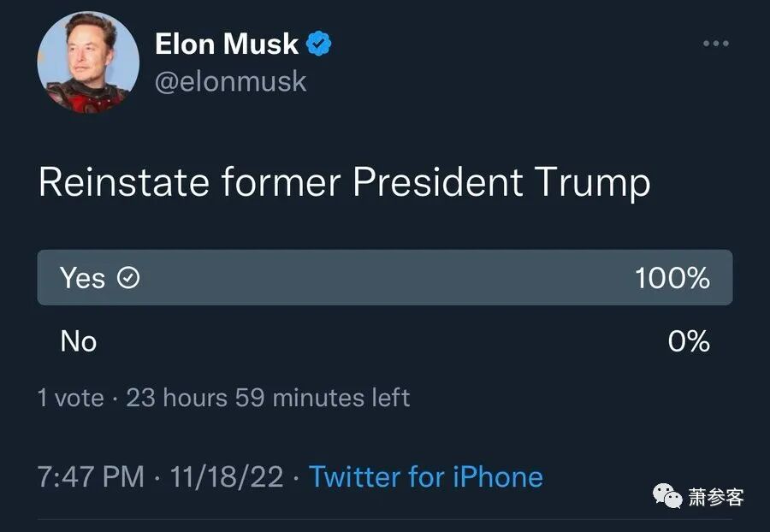Image resolution: width=770 pixels, height=532 pixels.
Task: Select the No poll option
Action: coord(385,341)
